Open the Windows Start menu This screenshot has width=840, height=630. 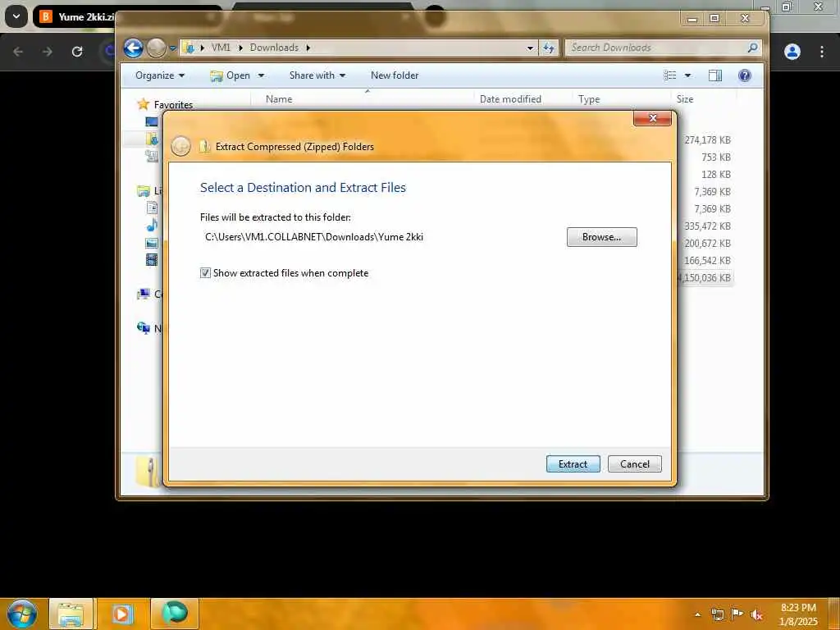[22, 614]
